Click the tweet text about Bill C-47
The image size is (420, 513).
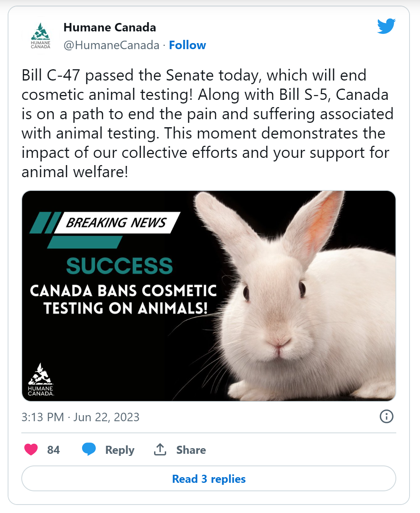point(208,124)
